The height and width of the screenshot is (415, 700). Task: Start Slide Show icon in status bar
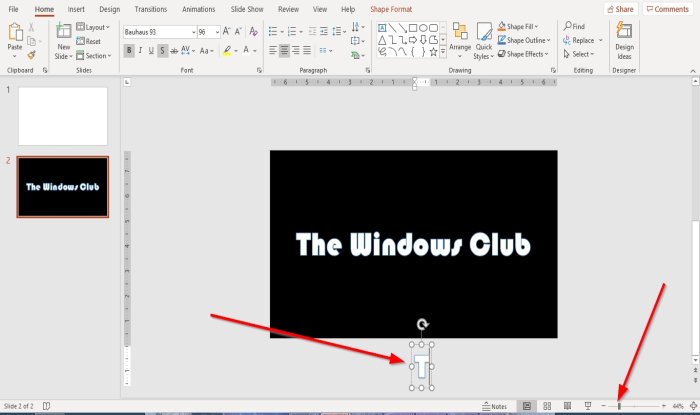coord(588,406)
